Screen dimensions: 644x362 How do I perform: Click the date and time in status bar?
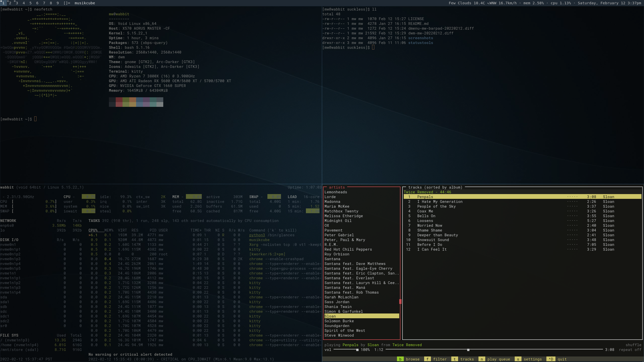coord(609,3)
